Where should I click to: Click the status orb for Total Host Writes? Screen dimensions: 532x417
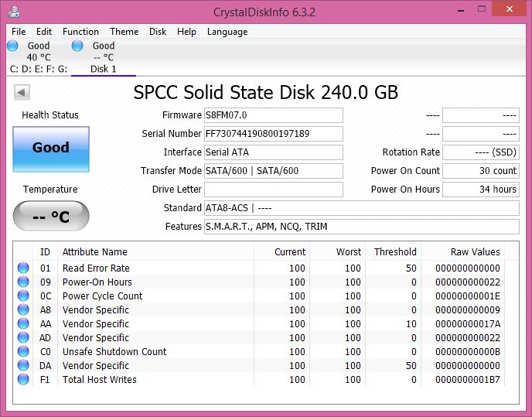point(23,379)
